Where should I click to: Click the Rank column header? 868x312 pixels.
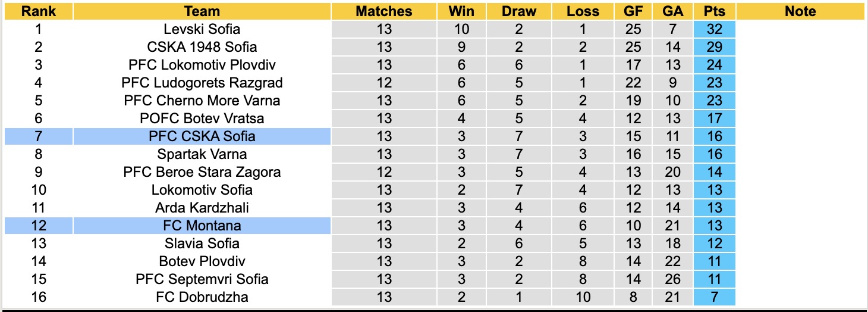(x=38, y=11)
